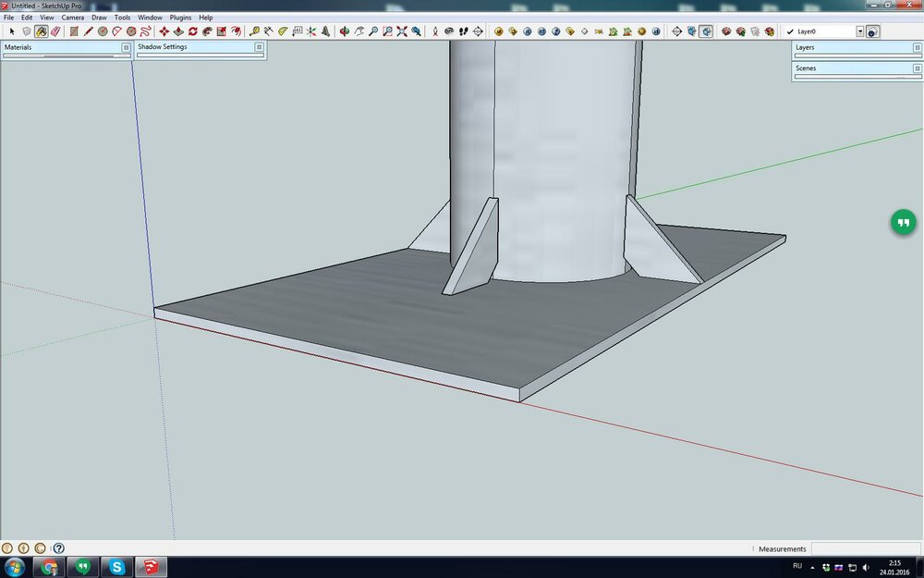Image resolution: width=924 pixels, height=578 pixels.
Task: Click the help question mark in status bar
Action: 58,548
